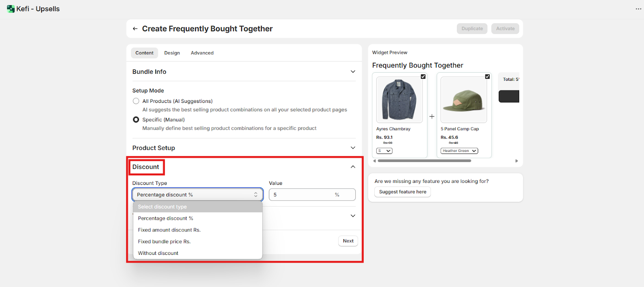Open the Heather Green variant dropdown
This screenshot has width=644, height=287.
[459, 151]
